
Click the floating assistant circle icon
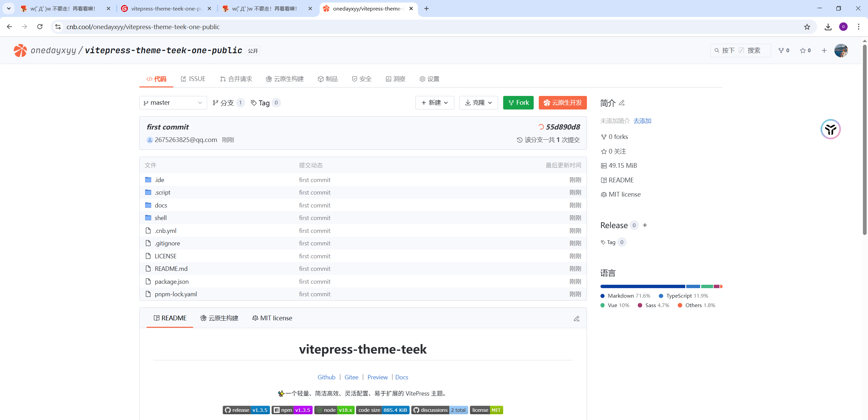pos(830,129)
